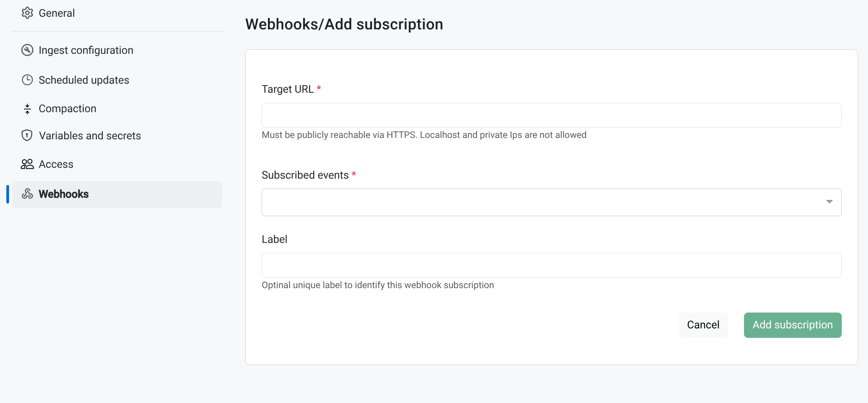Open the Subscribed events combo box
The height and width of the screenshot is (403, 868).
pyautogui.click(x=543, y=202)
